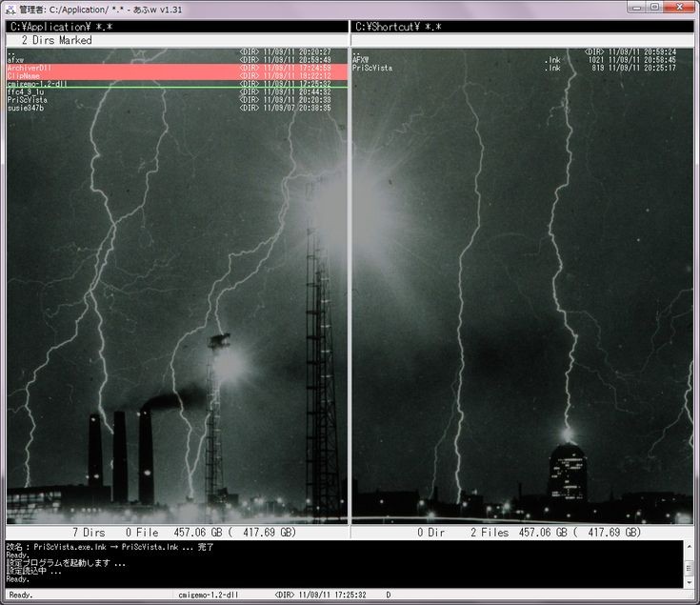Click the rename log line 'PriScVista.exe.lnk → PriScVista.lnk'
This screenshot has height=605, width=700.
pos(110,547)
